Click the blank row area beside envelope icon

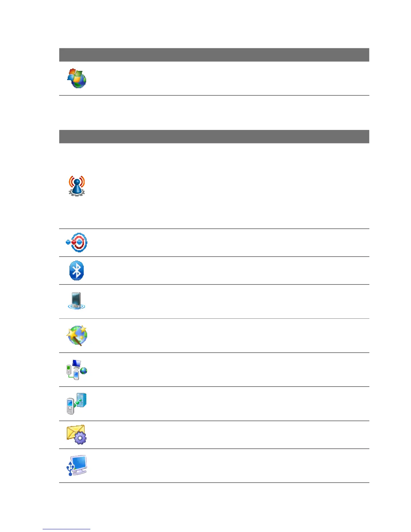(228, 435)
